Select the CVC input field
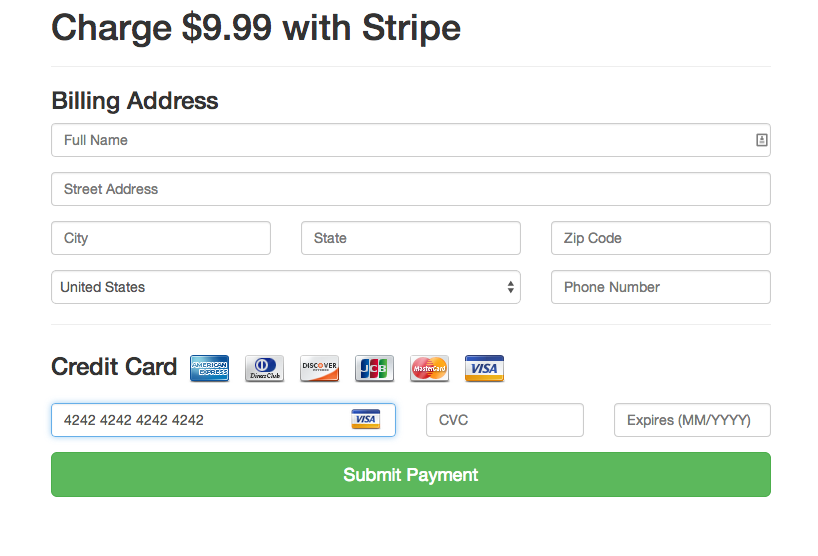 [x=504, y=420]
